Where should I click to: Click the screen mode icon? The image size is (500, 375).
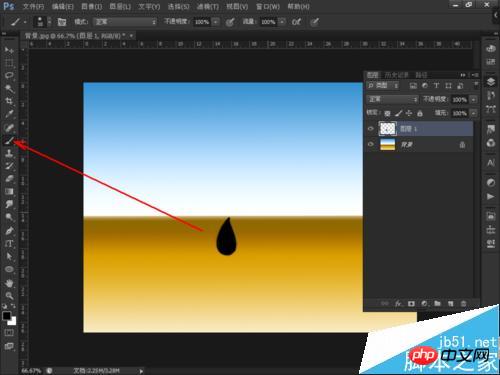point(9,346)
